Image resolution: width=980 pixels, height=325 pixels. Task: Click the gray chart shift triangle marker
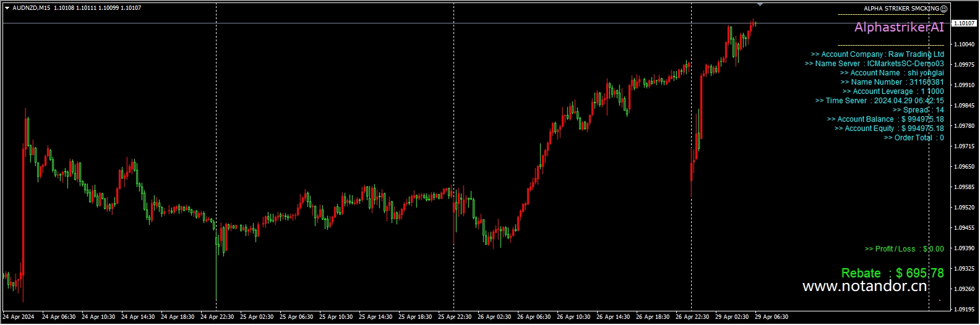coord(760,4)
